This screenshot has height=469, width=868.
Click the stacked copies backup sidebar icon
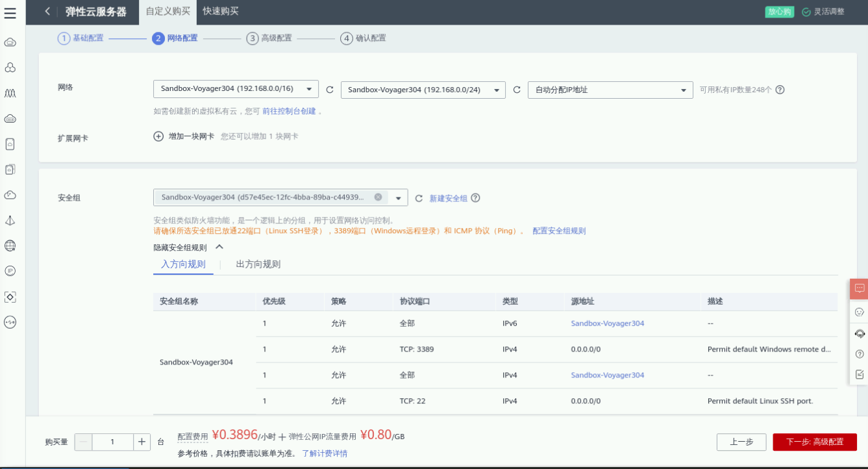point(10,170)
